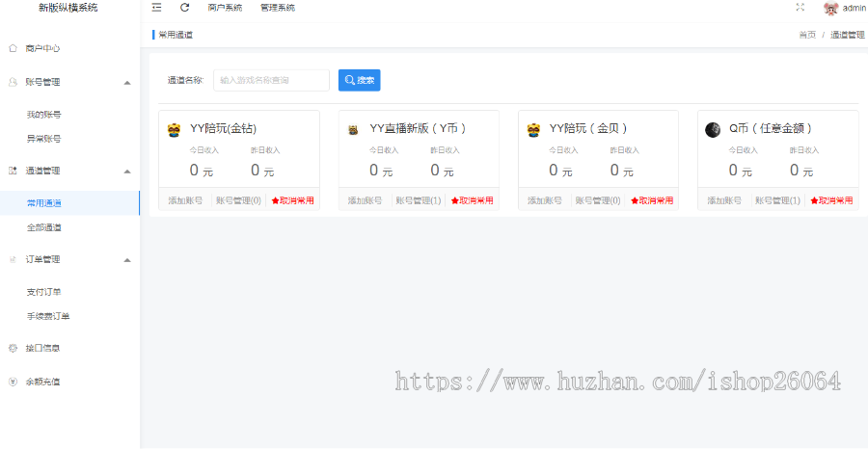Click the YY陪玩 (金贝) card title
The height and width of the screenshot is (449, 868).
(x=588, y=128)
